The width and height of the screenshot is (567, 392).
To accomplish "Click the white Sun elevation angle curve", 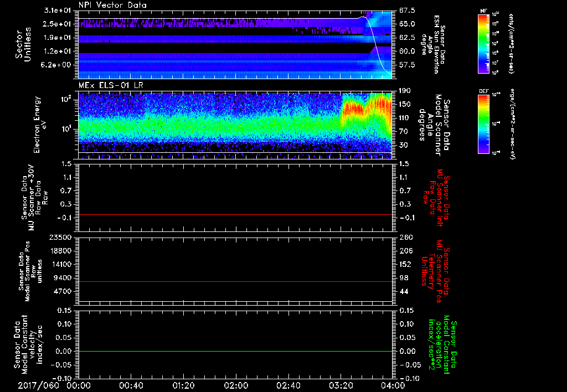I will point(375,44).
